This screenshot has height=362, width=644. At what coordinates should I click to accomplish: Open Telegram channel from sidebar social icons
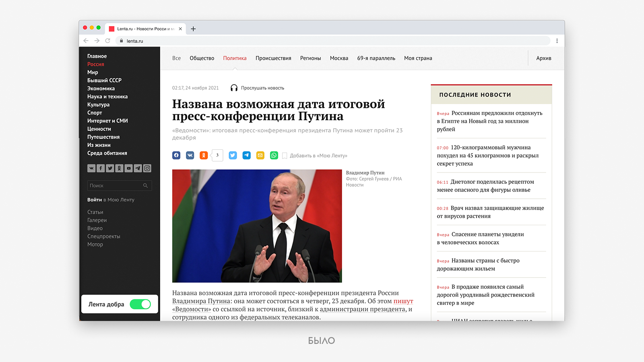click(138, 169)
